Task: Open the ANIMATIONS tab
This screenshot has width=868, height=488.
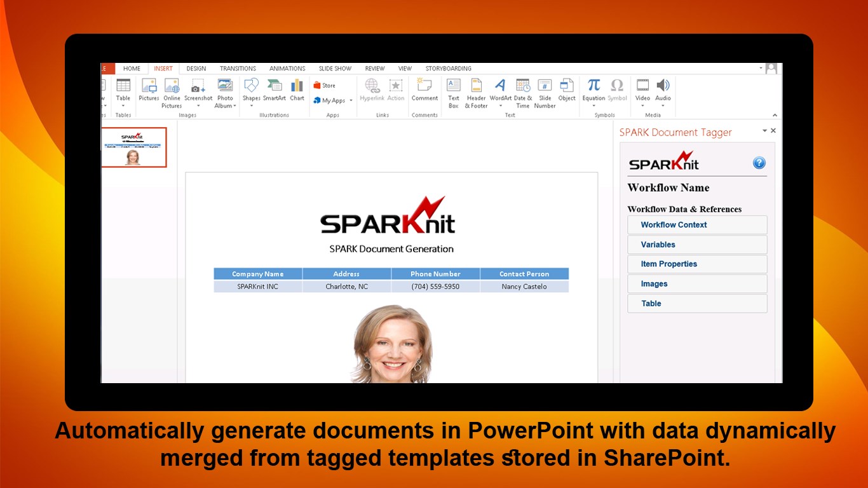Action: [287, 69]
